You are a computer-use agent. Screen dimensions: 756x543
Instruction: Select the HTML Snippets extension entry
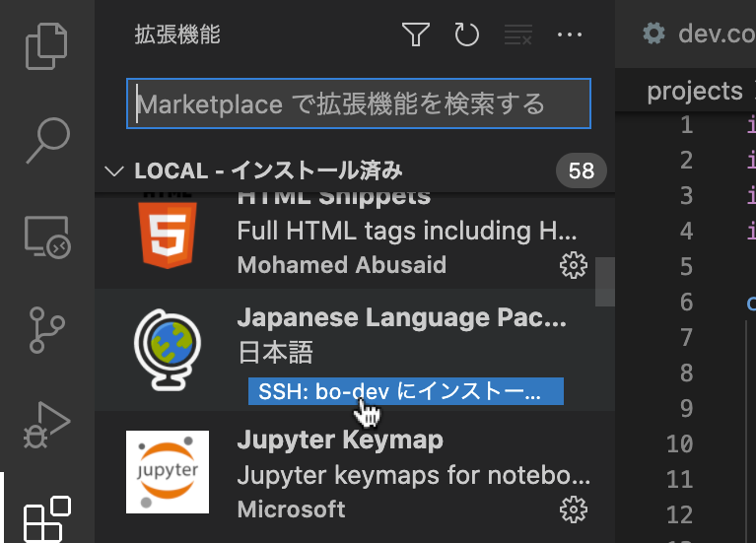[355, 241]
